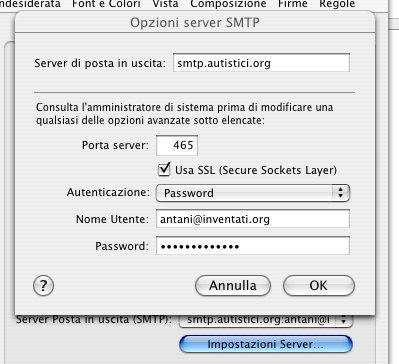The height and width of the screenshot is (364, 399).
Task: Open the Font e Colori tab
Action: pyautogui.click(x=106, y=4)
